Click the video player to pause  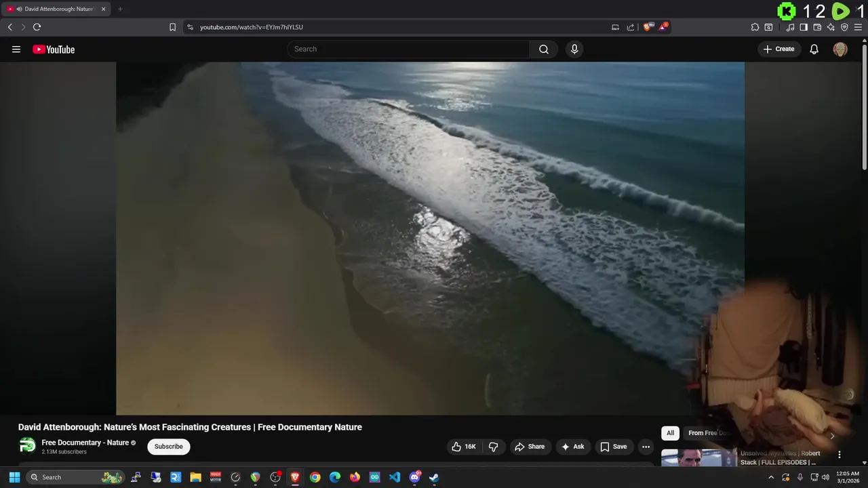[430, 238]
